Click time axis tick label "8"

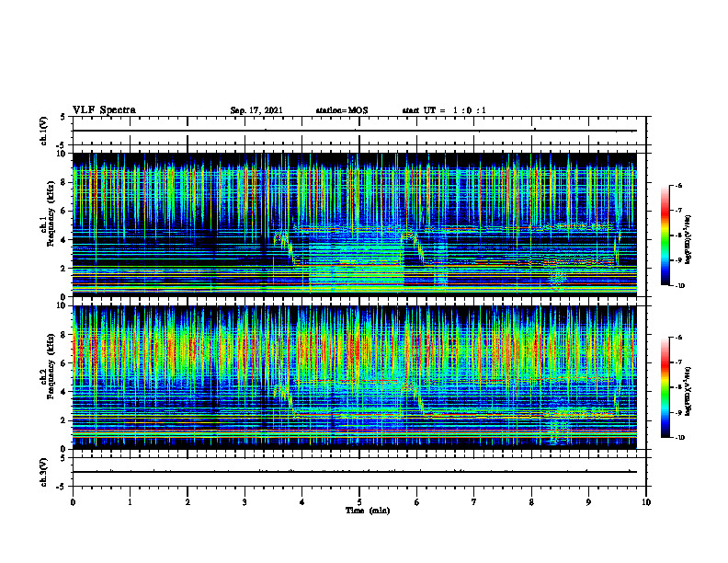531,502
